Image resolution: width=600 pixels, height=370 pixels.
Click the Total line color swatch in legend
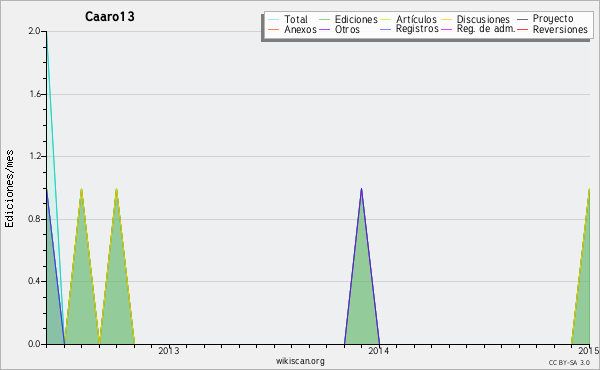point(273,20)
